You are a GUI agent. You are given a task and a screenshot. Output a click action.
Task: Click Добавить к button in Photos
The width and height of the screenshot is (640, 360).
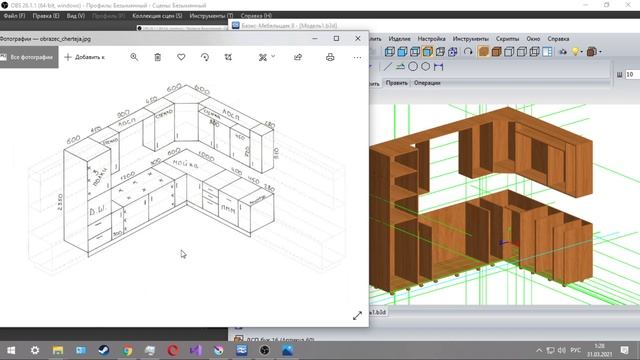click(84, 57)
